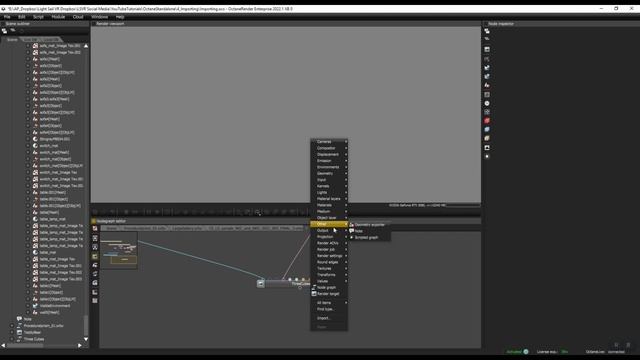Expand the Compositor submenu
This screenshot has height=360, width=640.
click(x=329, y=148)
